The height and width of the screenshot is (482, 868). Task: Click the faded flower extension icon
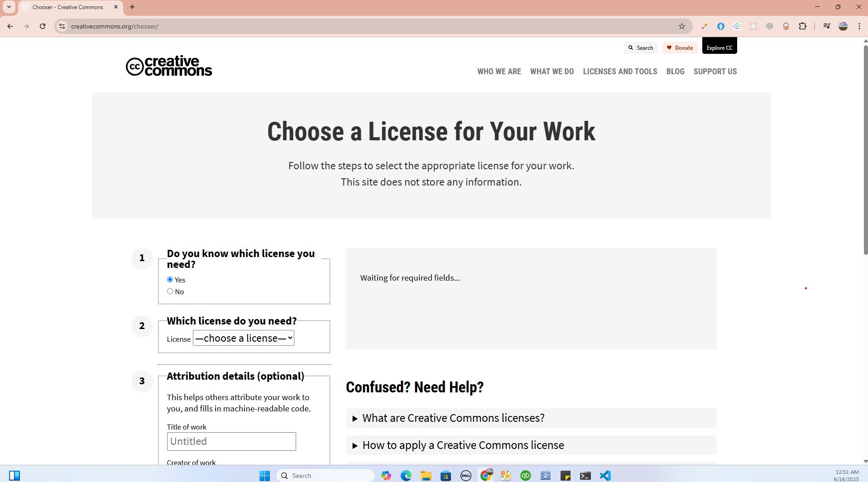click(x=753, y=26)
